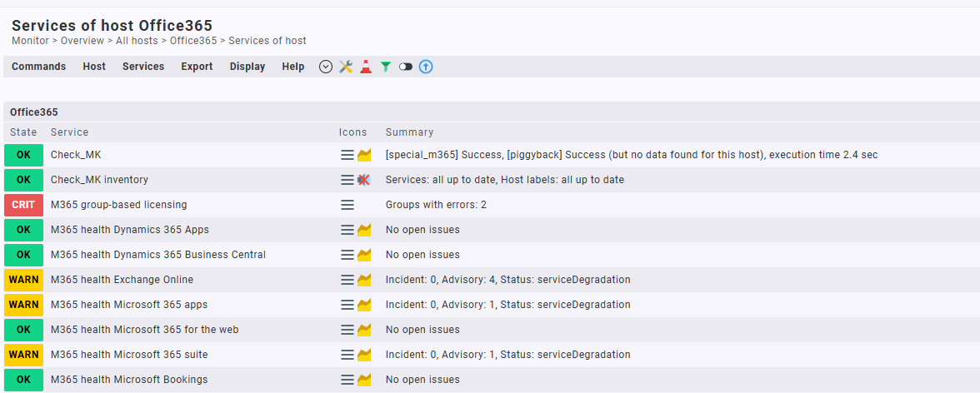Open the Host menu
This screenshot has width=980, height=393.
tap(94, 67)
